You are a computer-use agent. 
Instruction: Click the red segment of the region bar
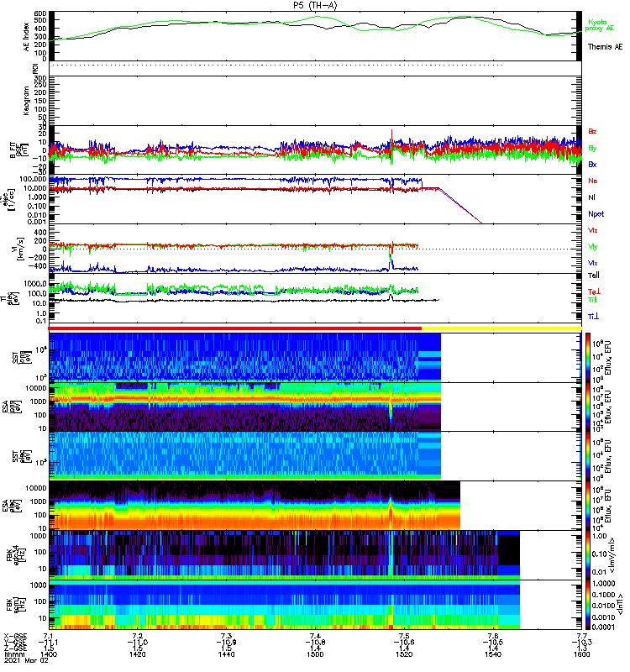coord(235,328)
